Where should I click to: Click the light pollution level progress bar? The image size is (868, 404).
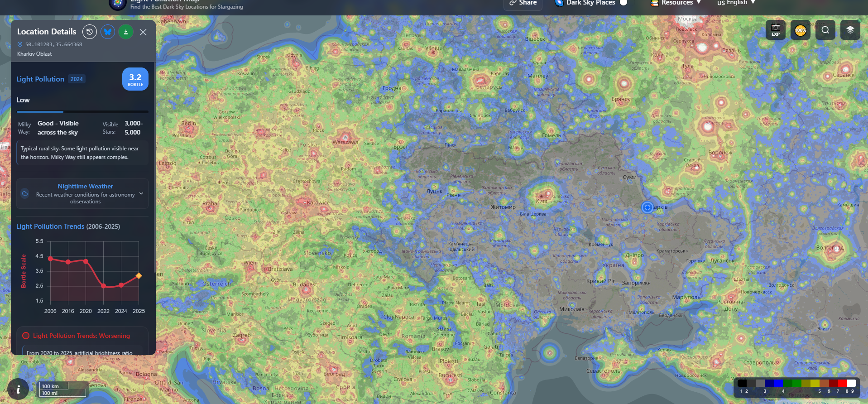click(82, 111)
